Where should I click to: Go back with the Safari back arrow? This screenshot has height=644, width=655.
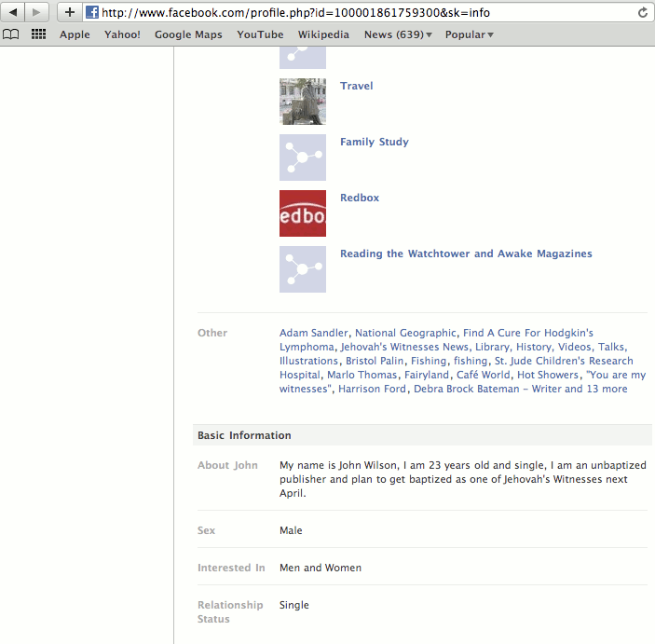[12, 12]
